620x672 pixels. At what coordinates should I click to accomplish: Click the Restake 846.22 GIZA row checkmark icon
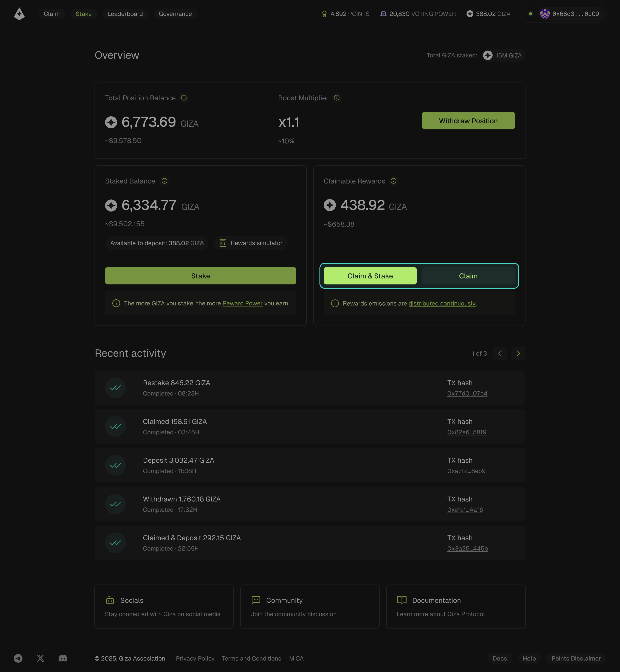pos(115,388)
